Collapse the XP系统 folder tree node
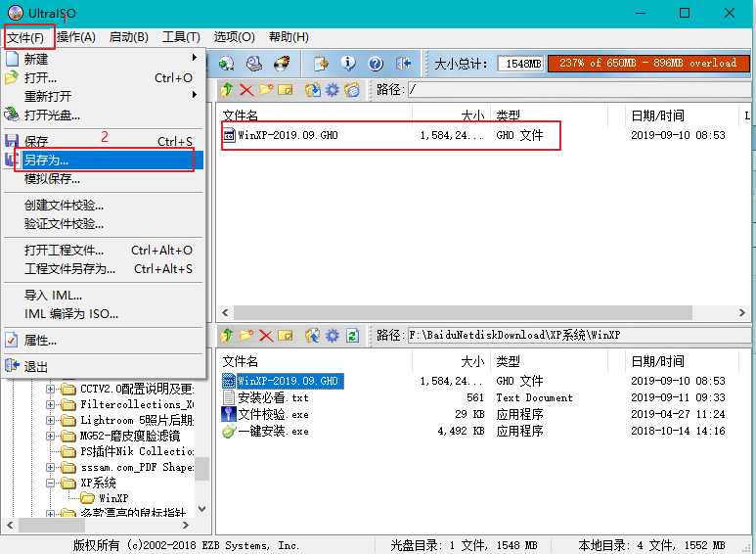 click(50, 483)
